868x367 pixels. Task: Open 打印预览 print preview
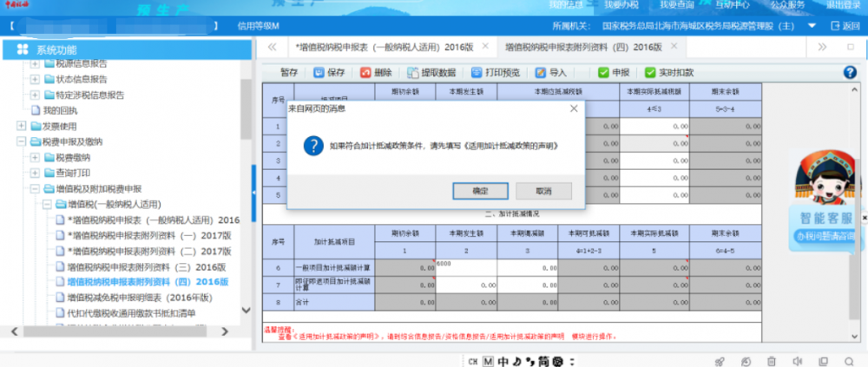coord(476,73)
